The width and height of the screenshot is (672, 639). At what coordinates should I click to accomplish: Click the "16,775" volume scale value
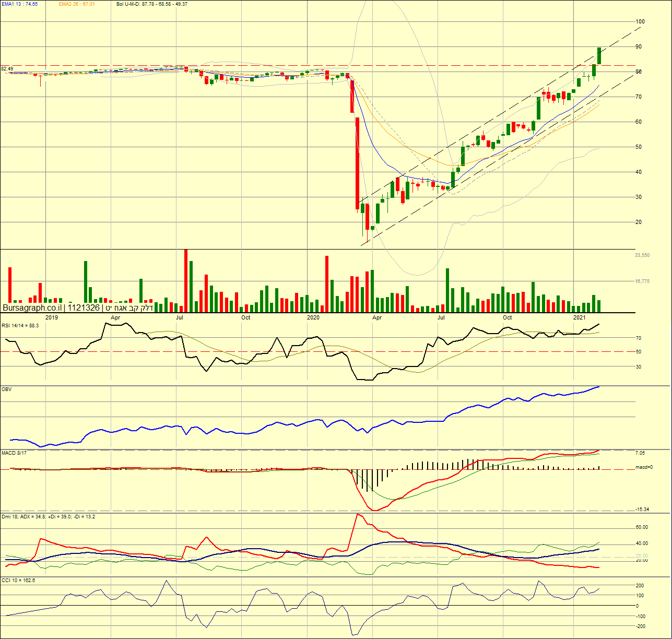[x=642, y=281]
